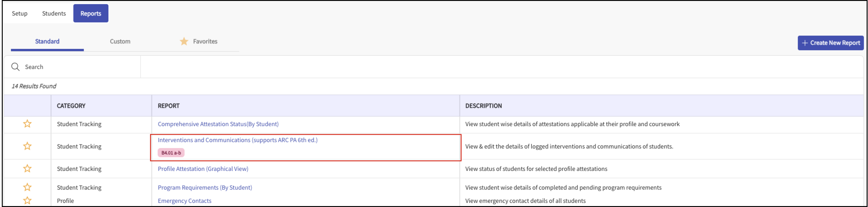868x207 pixels.
Task: Open Profile Attestation (Graphical View) report
Action: (x=203, y=169)
